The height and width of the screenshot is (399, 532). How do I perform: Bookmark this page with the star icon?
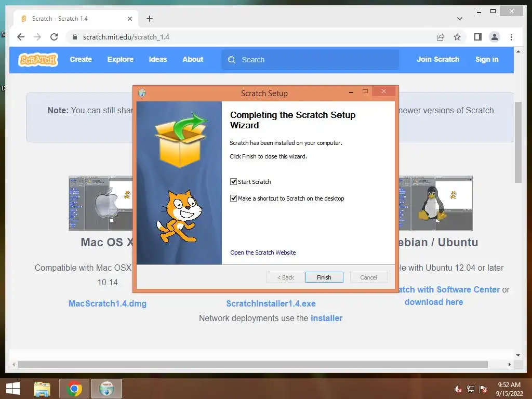pos(457,37)
